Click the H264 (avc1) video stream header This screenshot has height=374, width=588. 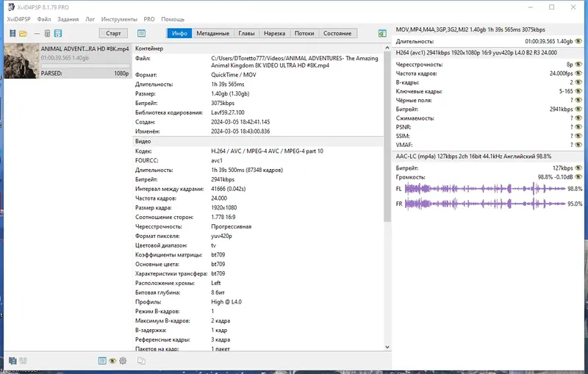(x=487, y=53)
